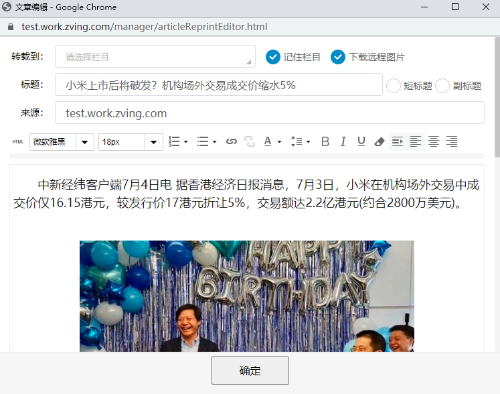Viewport: 500px width, 394px height.
Task: Expand ordered list style options arrow
Action: pos(186,142)
